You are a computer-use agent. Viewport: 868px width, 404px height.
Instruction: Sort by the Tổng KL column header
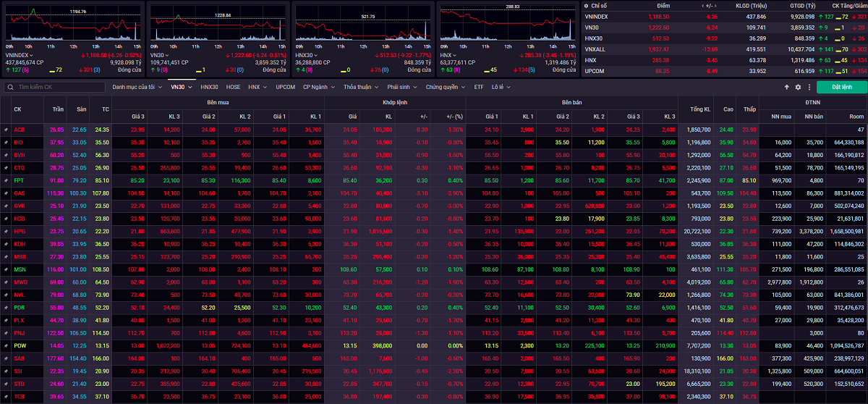click(x=700, y=109)
